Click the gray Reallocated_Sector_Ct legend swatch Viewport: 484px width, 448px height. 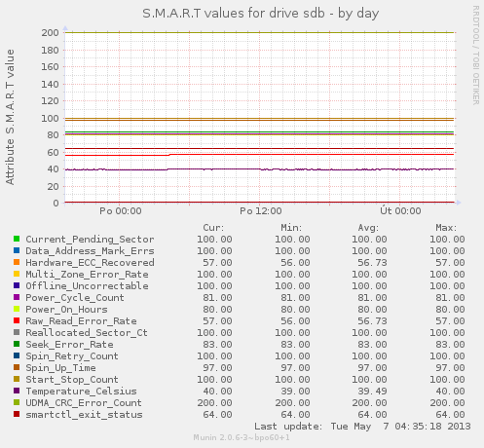click(17, 332)
